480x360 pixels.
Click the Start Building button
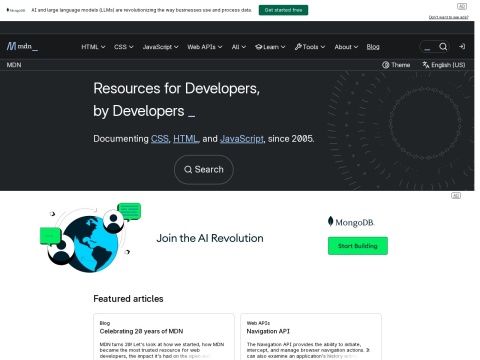click(x=358, y=246)
